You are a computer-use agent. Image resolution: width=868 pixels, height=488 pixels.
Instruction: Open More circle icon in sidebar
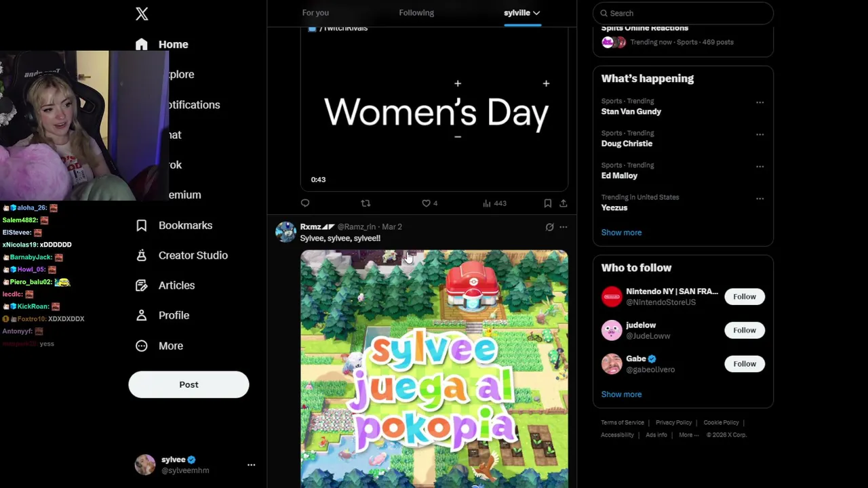141,346
